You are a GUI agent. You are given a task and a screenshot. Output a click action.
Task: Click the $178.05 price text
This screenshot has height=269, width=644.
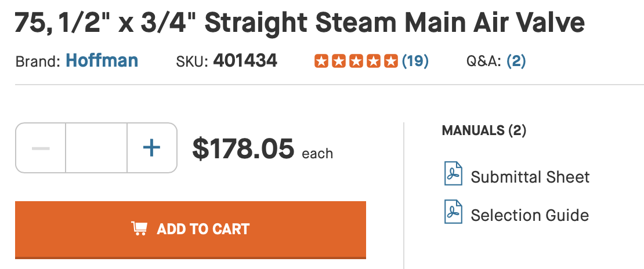point(243,149)
